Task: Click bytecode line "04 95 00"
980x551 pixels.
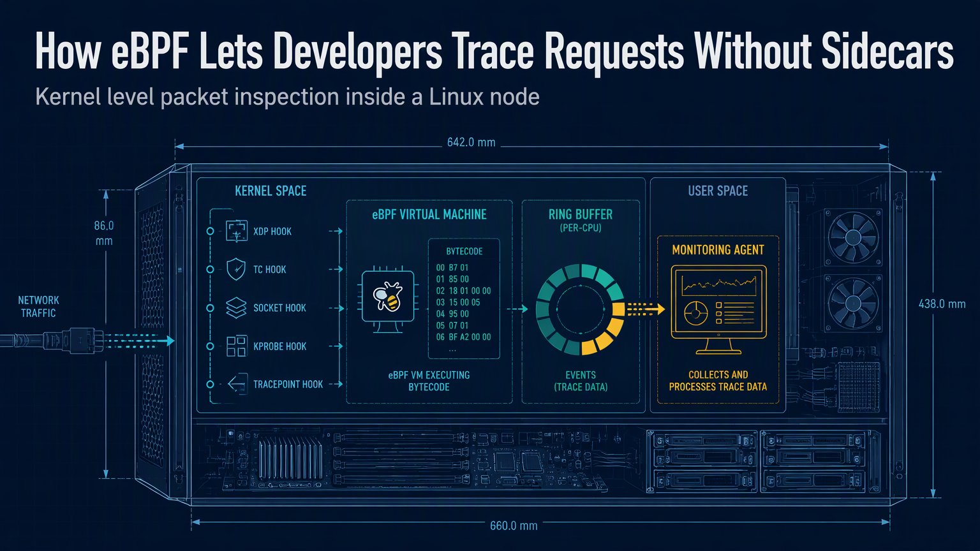Action: tap(452, 314)
